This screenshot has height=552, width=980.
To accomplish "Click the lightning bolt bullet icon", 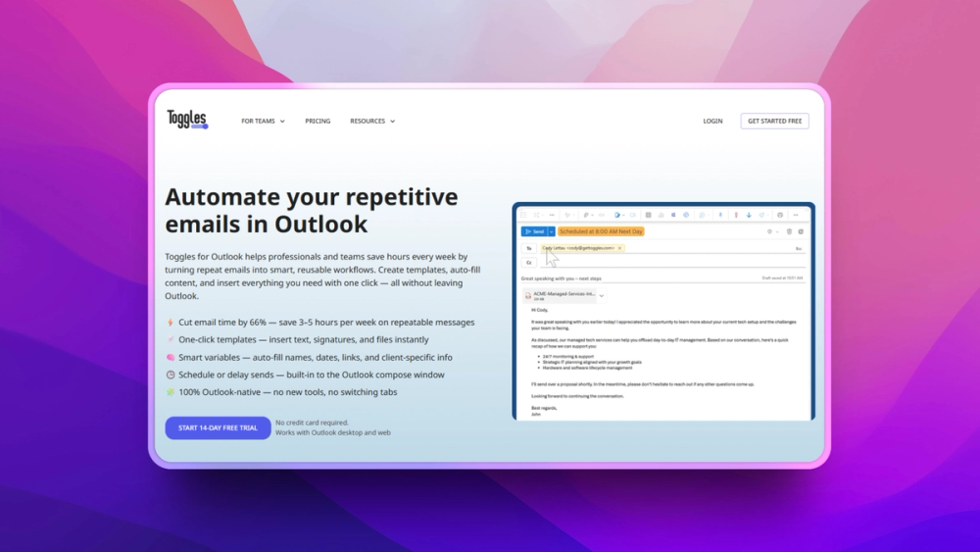I will (170, 323).
